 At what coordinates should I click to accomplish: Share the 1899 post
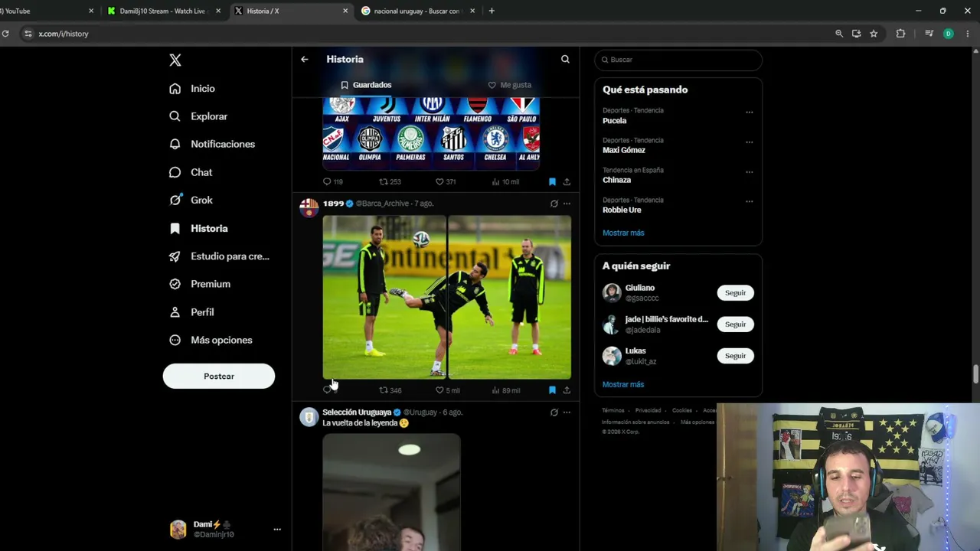[567, 390]
